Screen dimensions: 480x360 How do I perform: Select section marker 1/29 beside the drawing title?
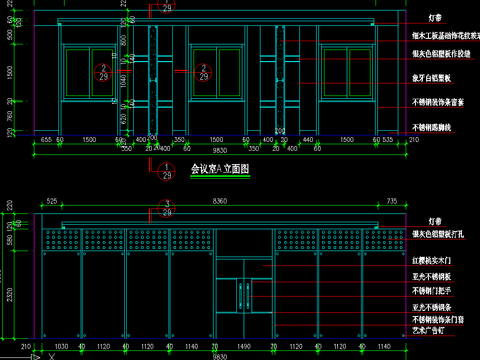167,172
